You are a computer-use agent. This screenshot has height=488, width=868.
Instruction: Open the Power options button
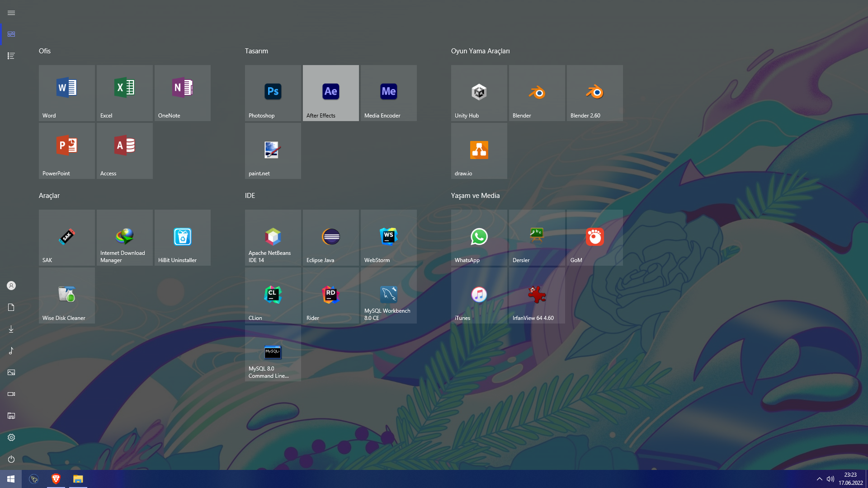(x=11, y=459)
